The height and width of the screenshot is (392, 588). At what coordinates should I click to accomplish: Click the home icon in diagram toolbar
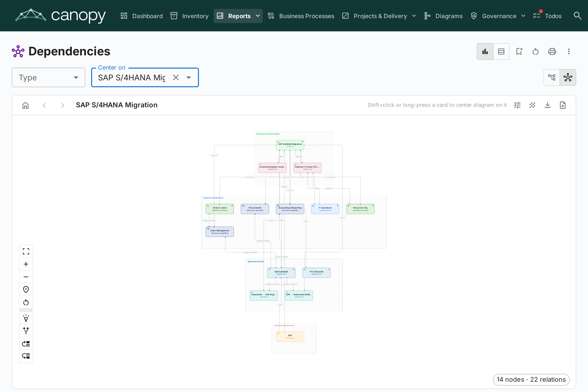coord(25,105)
